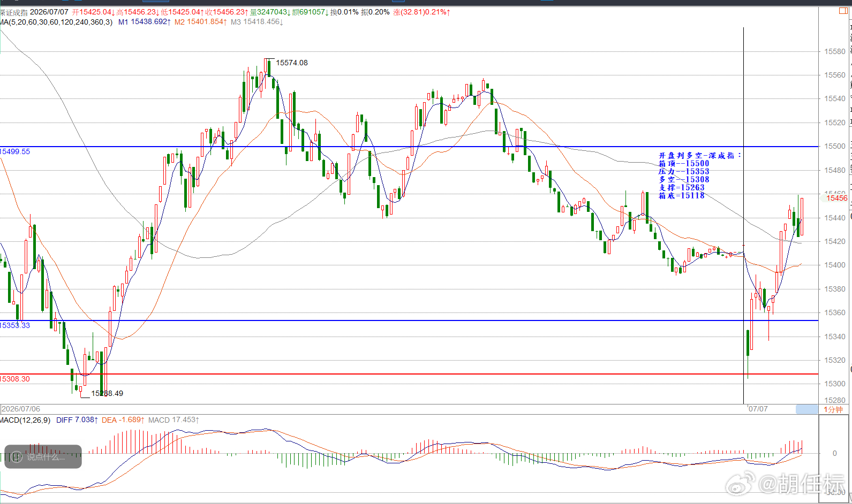Click the @胡任标 watermark text
Screen dimensions: 852x504
click(801, 483)
